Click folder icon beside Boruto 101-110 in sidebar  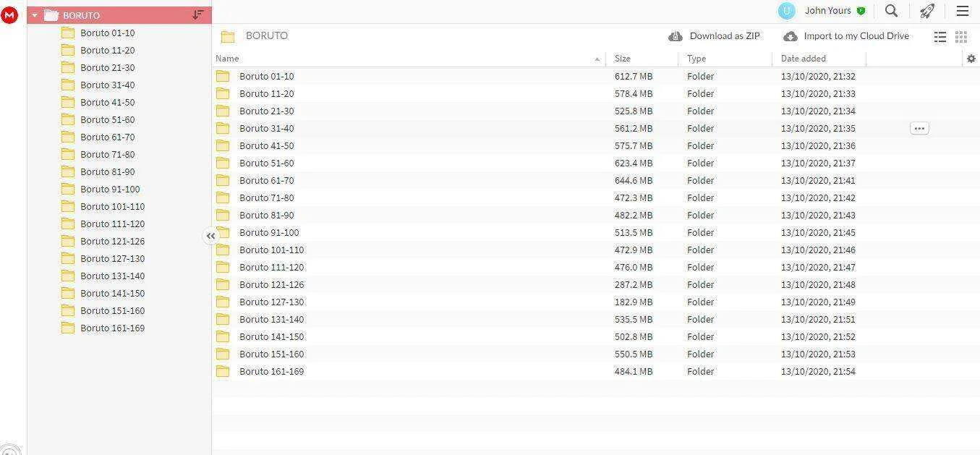tap(68, 206)
